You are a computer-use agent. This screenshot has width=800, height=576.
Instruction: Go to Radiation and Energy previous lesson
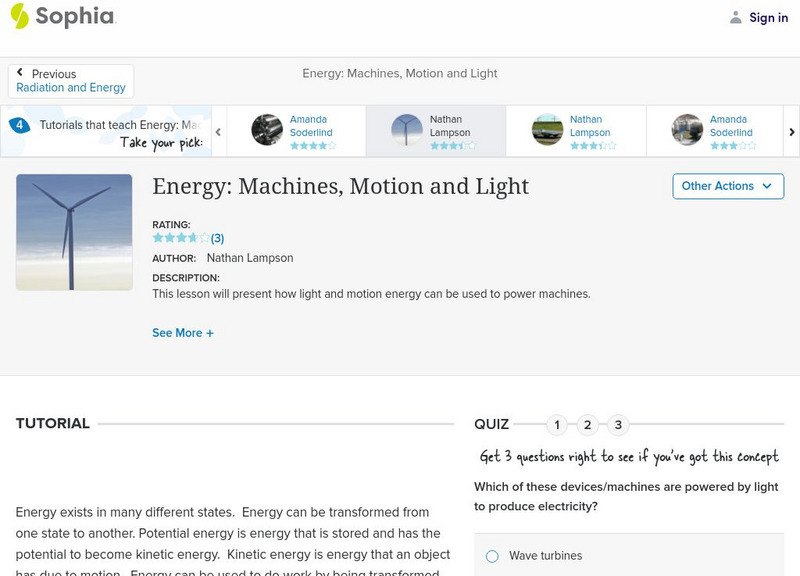click(x=71, y=88)
